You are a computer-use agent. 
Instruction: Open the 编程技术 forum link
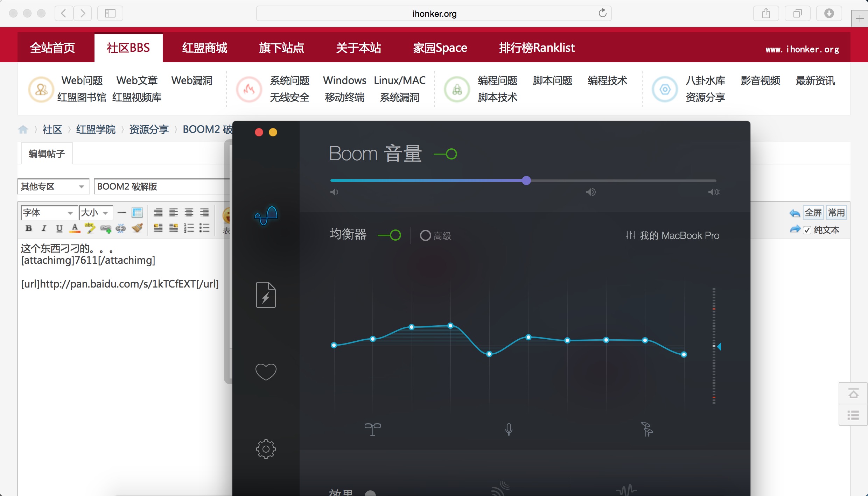pos(607,80)
